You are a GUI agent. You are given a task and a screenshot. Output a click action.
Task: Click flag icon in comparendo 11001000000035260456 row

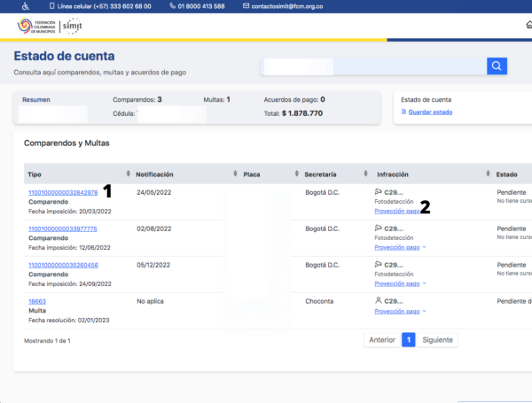click(379, 264)
